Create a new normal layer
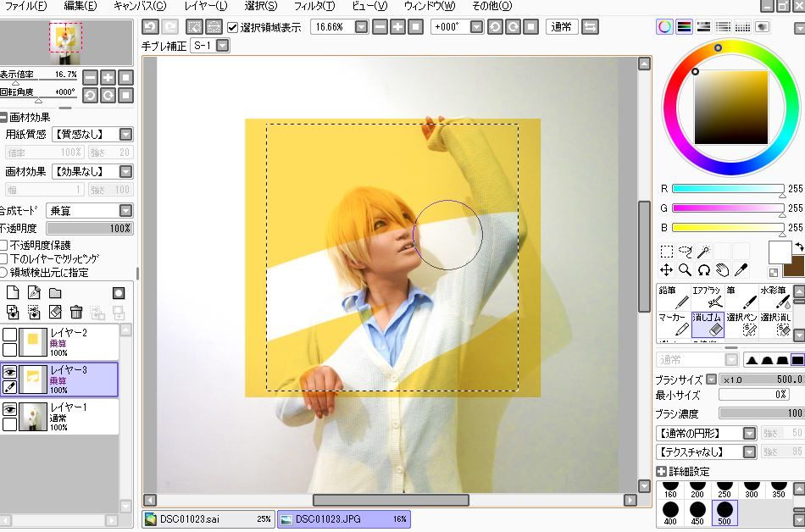805x532 pixels. click(13, 292)
